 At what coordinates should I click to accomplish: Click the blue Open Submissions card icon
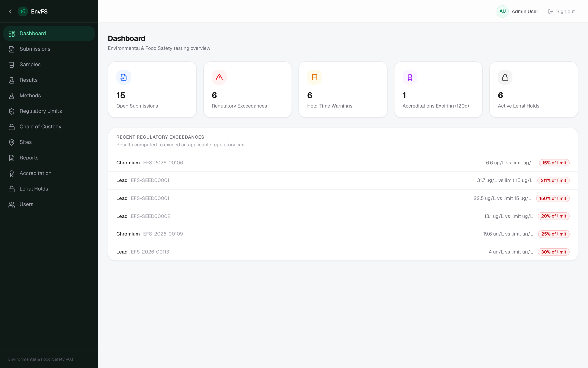124,77
